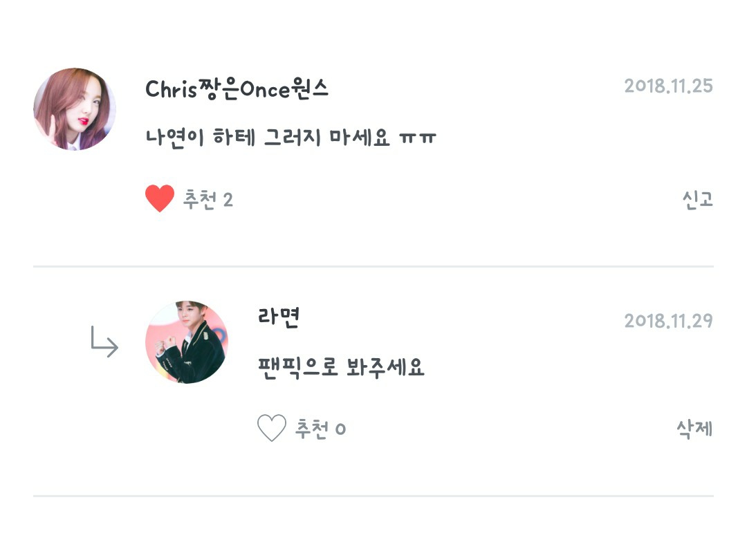The image size is (747, 560).
Task: Select the reply text 팬픽으로 봐주세요
Action: coord(340,367)
